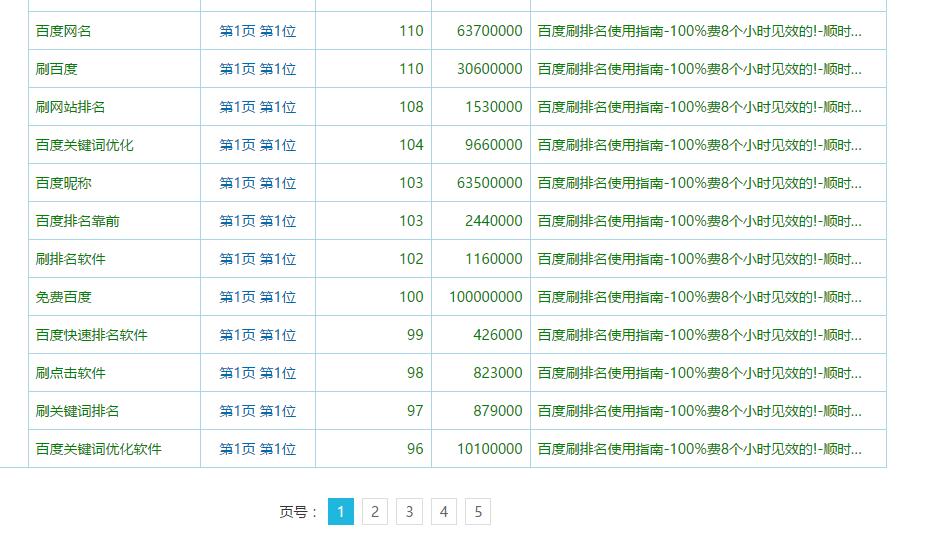Open keyword 免费百度
The height and width of the screenshot is (538, 936).
tap(63, 297)
